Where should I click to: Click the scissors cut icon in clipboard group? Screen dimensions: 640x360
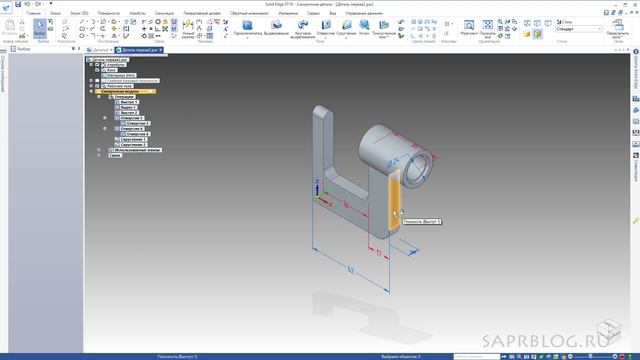[x=22, y=22]
